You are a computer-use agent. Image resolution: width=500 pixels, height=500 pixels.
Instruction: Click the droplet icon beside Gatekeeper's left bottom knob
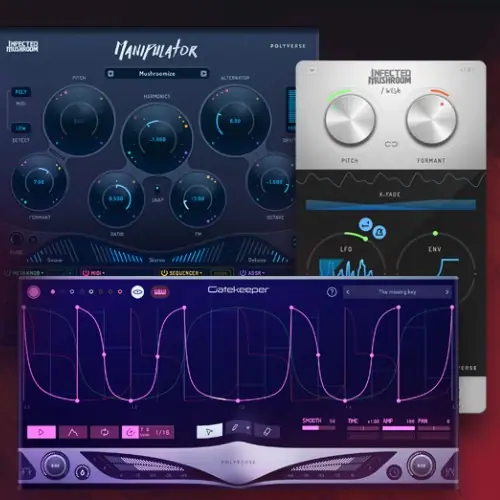(x=82, y=472)
